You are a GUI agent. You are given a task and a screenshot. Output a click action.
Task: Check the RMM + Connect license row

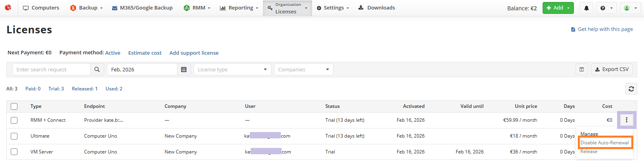point(14,120)
